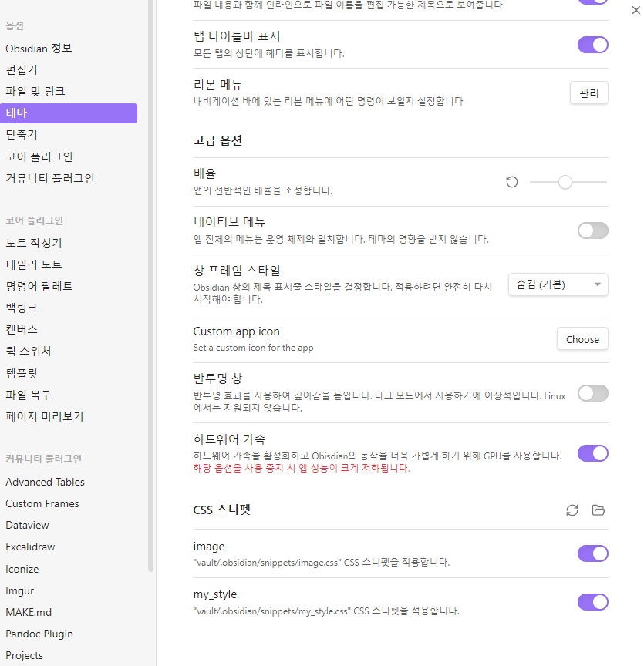Screen dimensions: 644x666
Task: Open the snippets folder via the folder icon
Action: click(598, 510)
